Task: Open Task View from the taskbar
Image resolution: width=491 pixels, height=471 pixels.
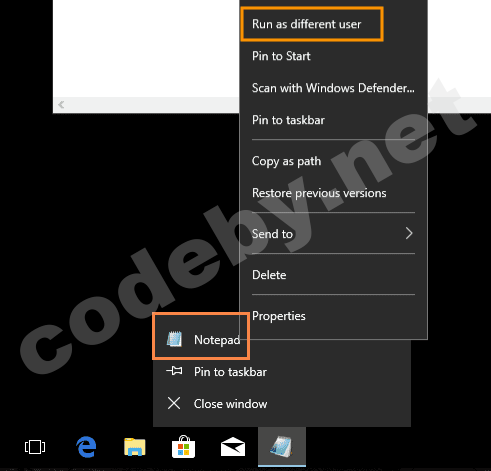Action: [35, 447]
